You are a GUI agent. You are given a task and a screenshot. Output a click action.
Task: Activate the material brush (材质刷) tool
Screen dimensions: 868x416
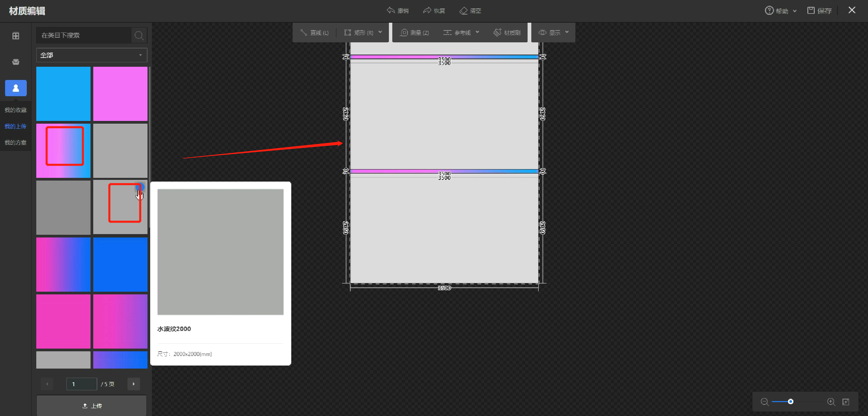[507, 33]
